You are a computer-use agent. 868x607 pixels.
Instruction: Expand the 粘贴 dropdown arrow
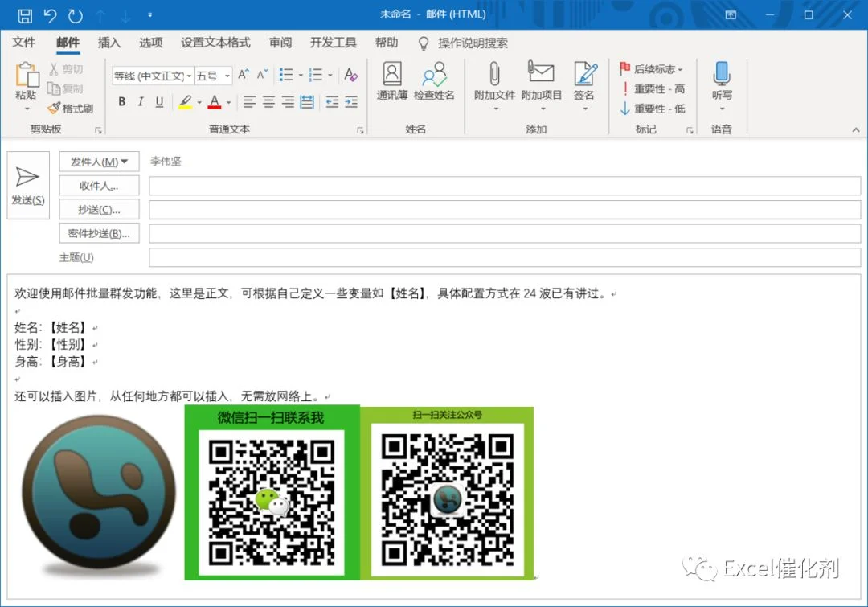click(x=27, y=109)
